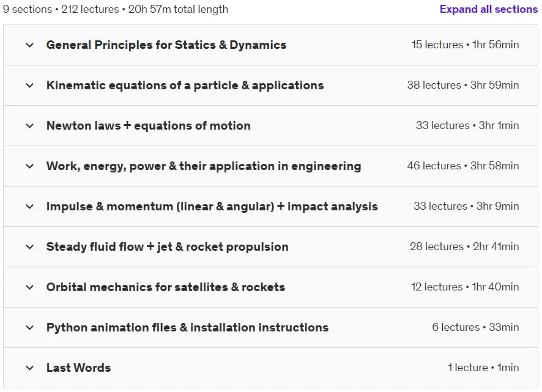Image resolution: width=542 pixels, height=392 pixels.
Task: Open chevron for Work, energy, power section
Action: pos(30,166)
